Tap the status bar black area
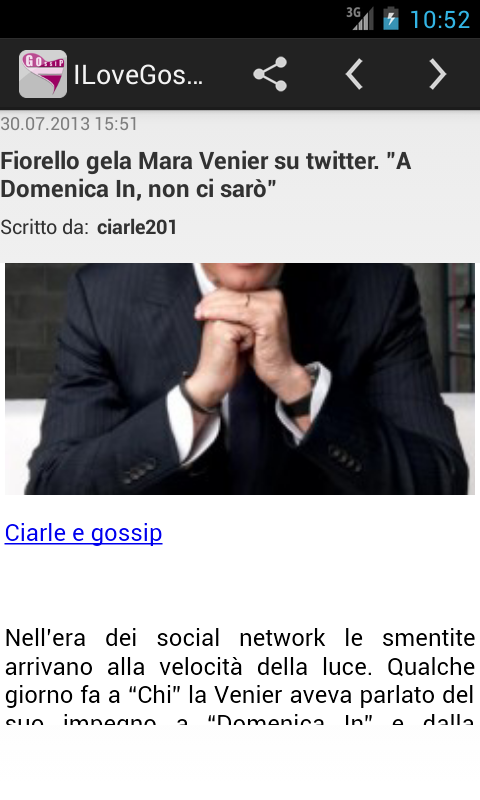 [x=168, y=19]
